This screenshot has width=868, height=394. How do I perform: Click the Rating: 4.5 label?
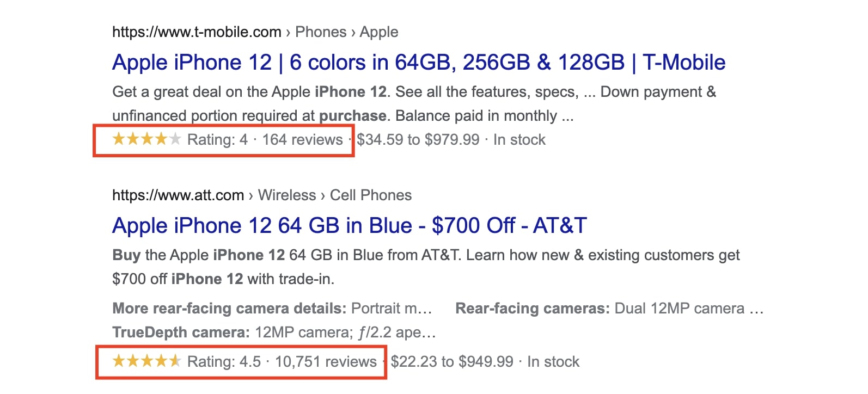pyautogui.click(x=224, y=362)
